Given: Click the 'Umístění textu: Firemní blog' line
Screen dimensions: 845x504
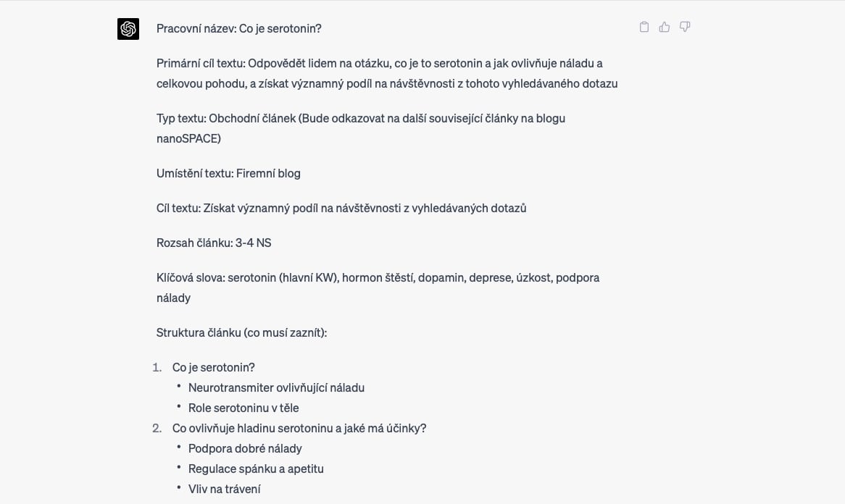Looking at the screenshot, I should pyautogui.click(x=228, y=174).
